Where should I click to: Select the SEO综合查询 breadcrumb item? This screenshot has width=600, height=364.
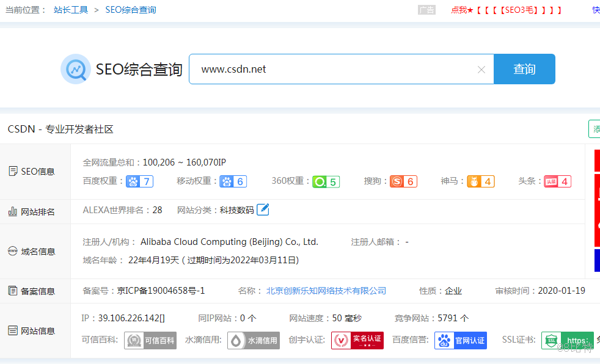coord(130,9)
